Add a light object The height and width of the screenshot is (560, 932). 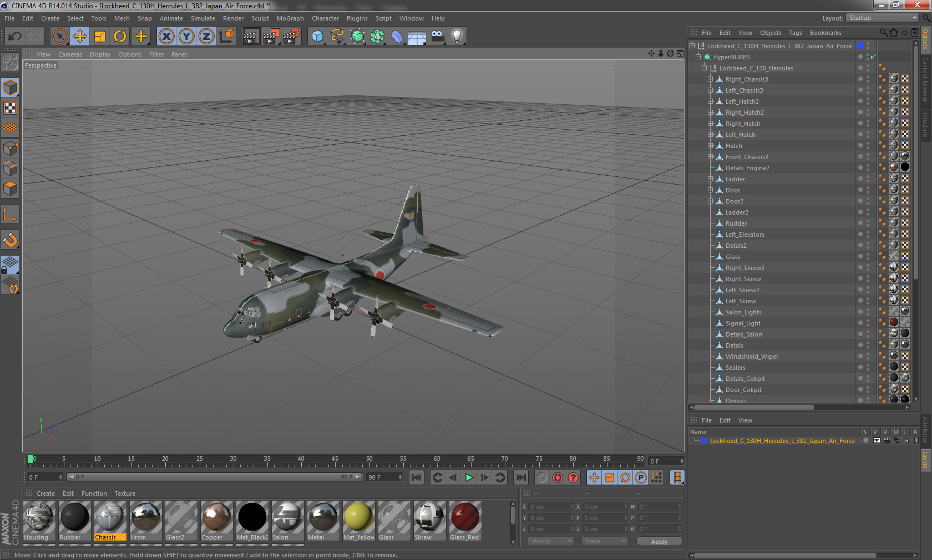point(457,37)
